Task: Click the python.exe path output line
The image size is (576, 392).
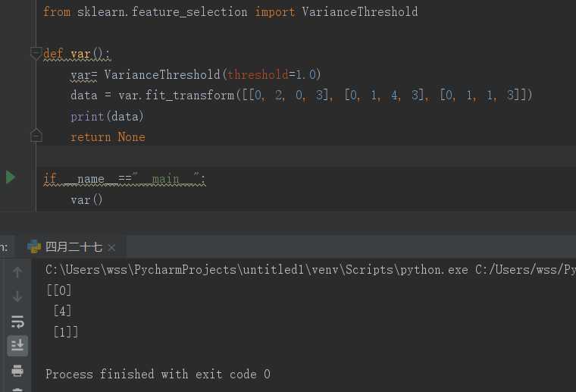Action: pyautogui.click(x=311, y=270)
